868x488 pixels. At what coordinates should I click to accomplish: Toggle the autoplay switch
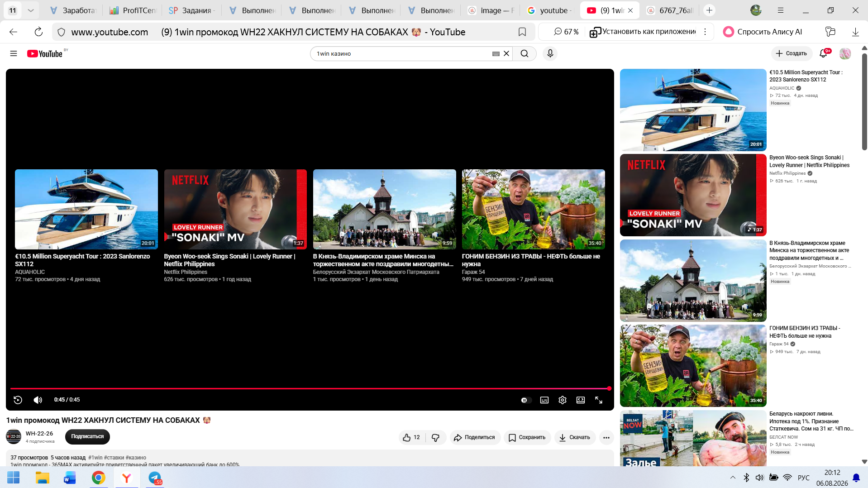(x=525, y=400)
